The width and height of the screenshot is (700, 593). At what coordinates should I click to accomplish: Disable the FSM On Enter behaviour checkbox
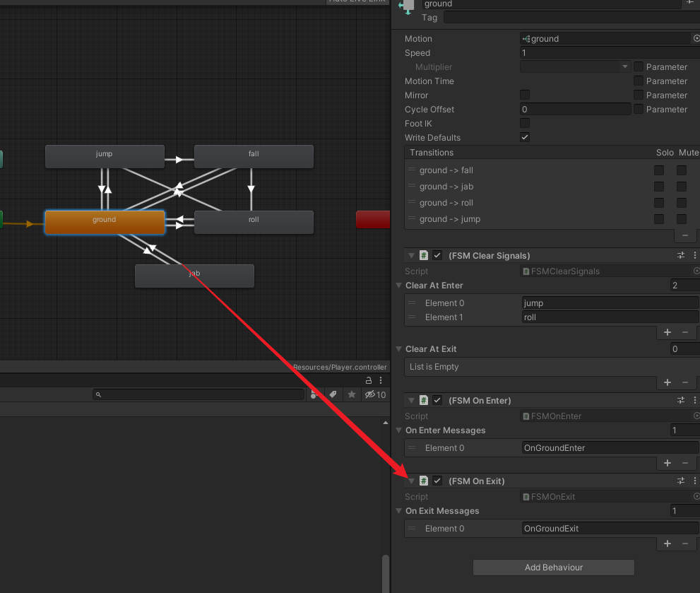coord(437,400)
